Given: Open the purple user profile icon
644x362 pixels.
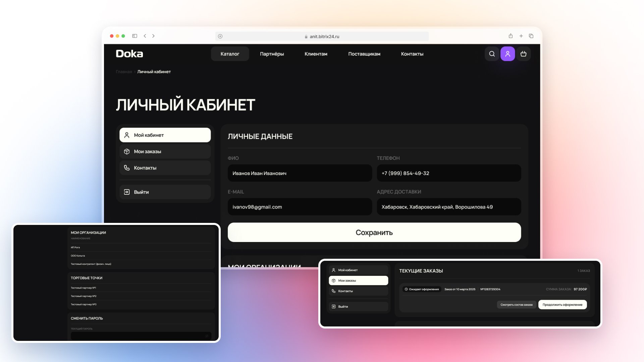Looking at the screenshot, I should [x=507, y=54].
